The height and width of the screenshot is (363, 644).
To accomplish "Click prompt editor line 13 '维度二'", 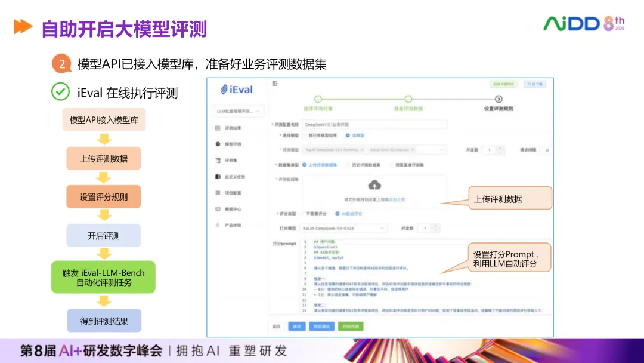I will pos(320,306).
